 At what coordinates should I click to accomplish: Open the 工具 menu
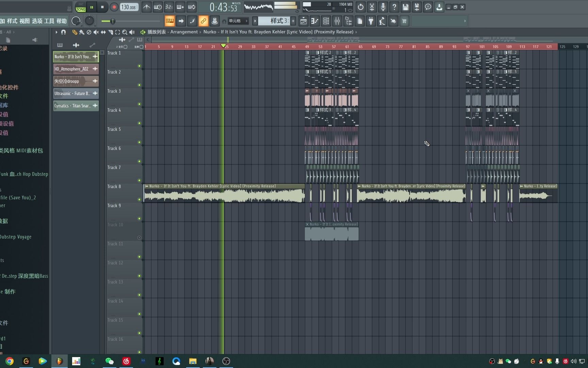tap(49, 21)
